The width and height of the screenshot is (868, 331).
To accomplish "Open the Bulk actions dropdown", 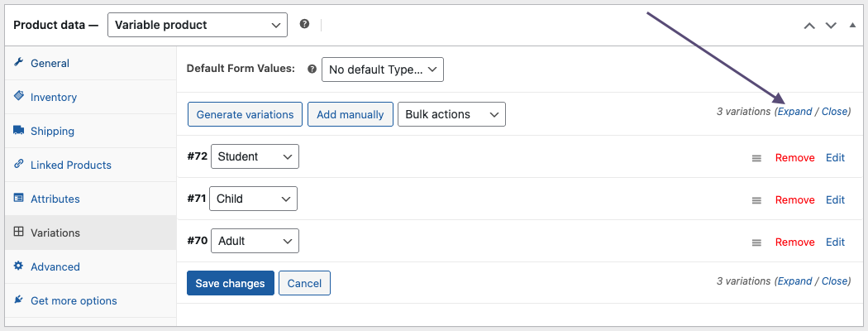I will pos(451,114).
